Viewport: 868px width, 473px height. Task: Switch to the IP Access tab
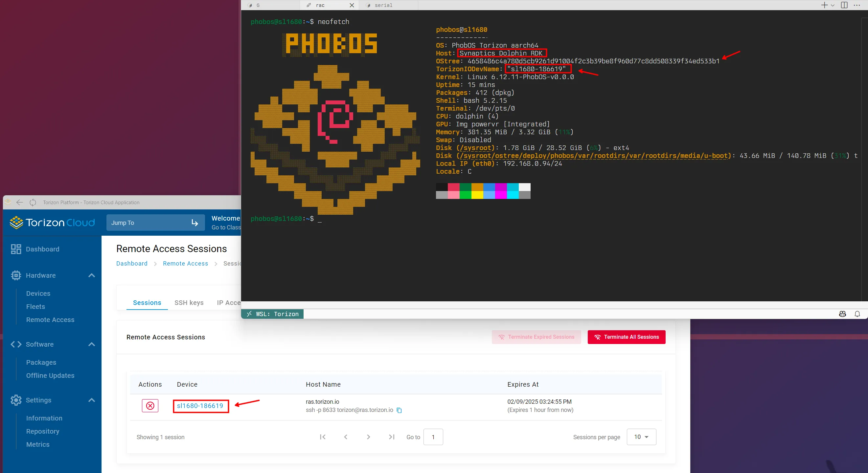(x=229, y=303)
